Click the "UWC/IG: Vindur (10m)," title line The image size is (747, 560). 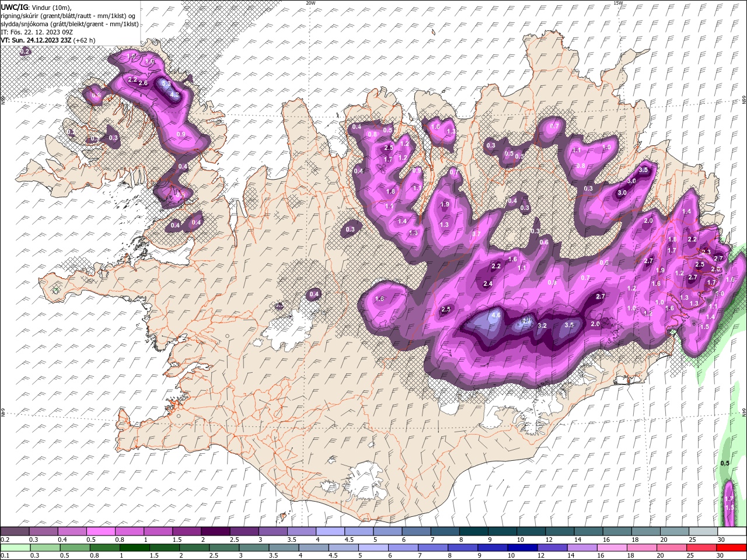tap(36, 7)
